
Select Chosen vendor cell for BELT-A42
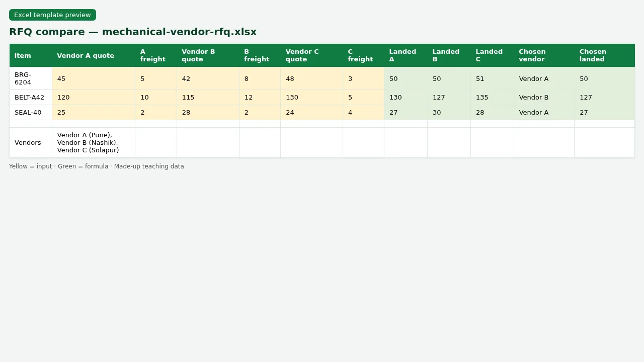tap(544, 98)
